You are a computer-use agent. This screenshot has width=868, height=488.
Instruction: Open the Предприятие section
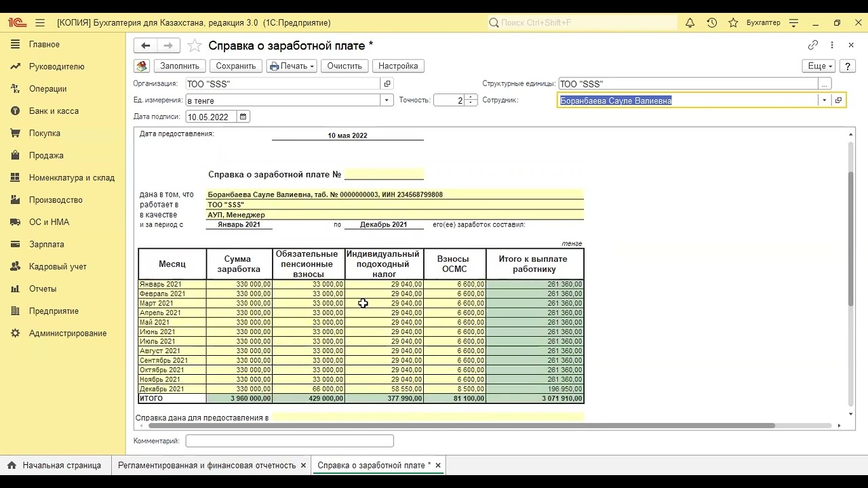coord(54,311)
